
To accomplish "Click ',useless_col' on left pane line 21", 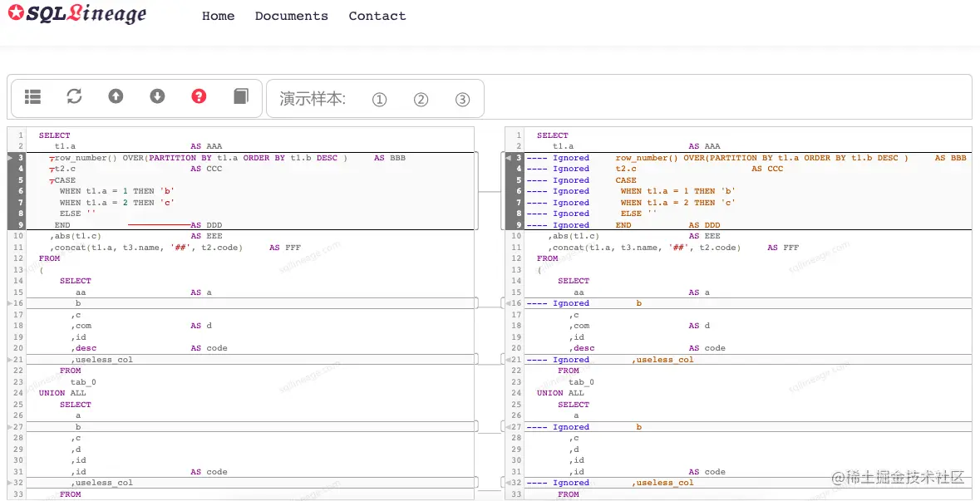I will click(102, 359).
